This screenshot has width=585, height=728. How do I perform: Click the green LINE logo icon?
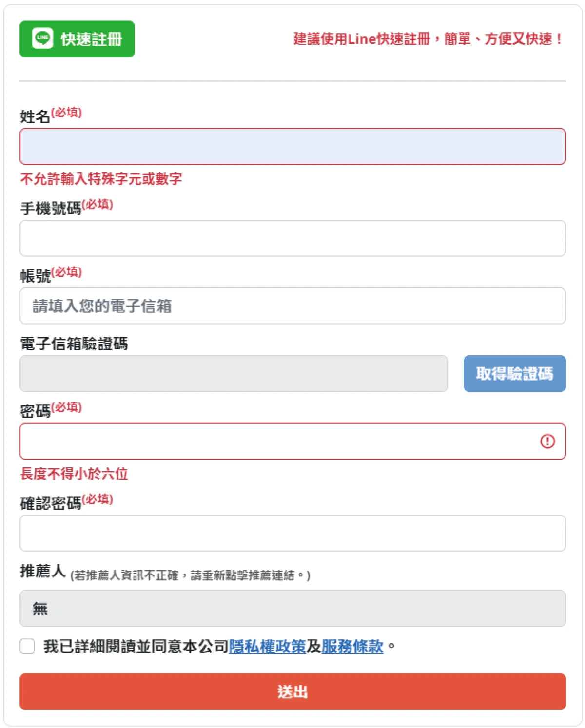[42, 38]
